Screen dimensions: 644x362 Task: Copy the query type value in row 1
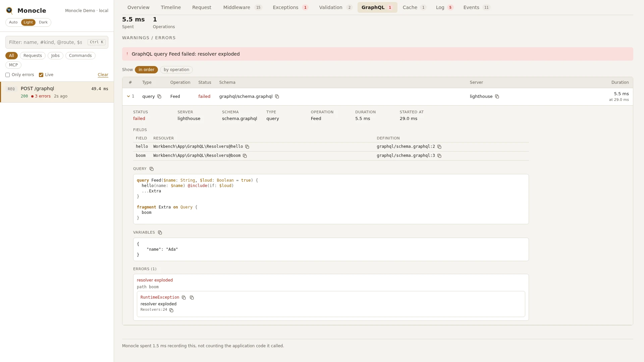(159, 97)
